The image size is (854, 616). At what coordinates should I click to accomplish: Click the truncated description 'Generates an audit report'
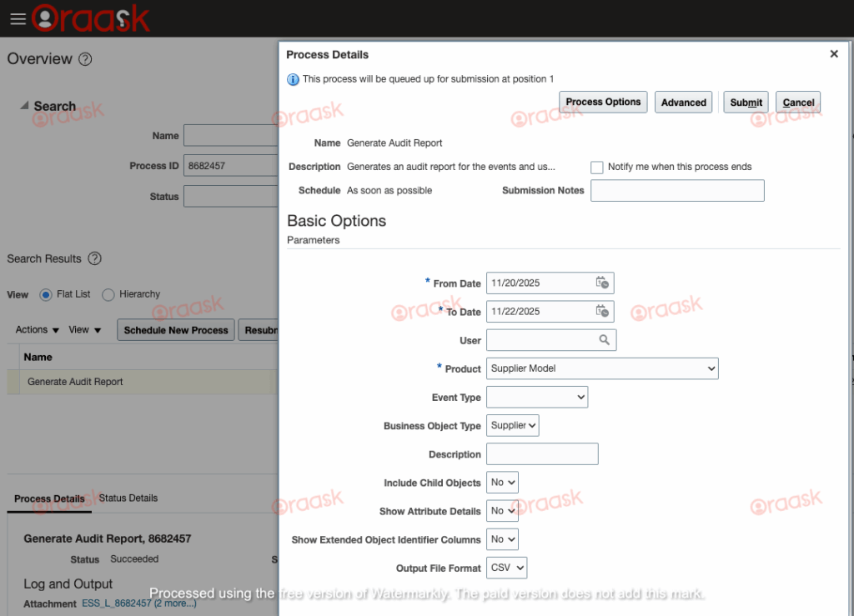tap(451, 167)
